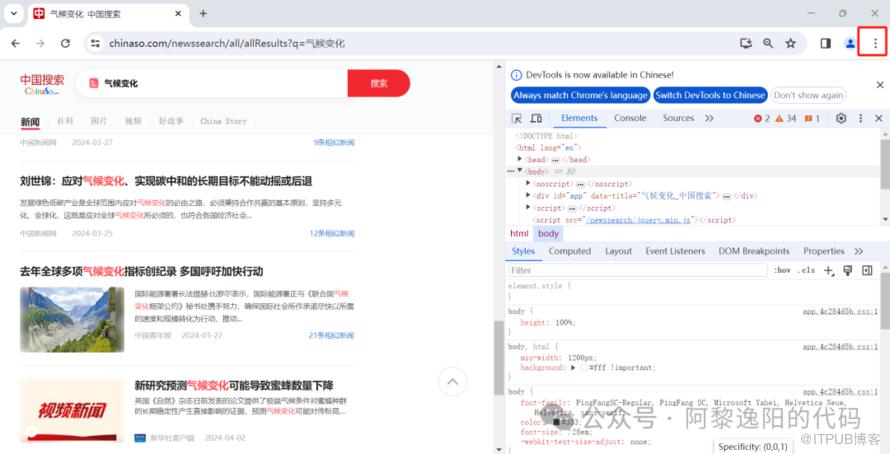Viewport: 890px width, 454px height.
Task: Expand the noscript element node
Action: pyautogui.click(x=528, y=183)
